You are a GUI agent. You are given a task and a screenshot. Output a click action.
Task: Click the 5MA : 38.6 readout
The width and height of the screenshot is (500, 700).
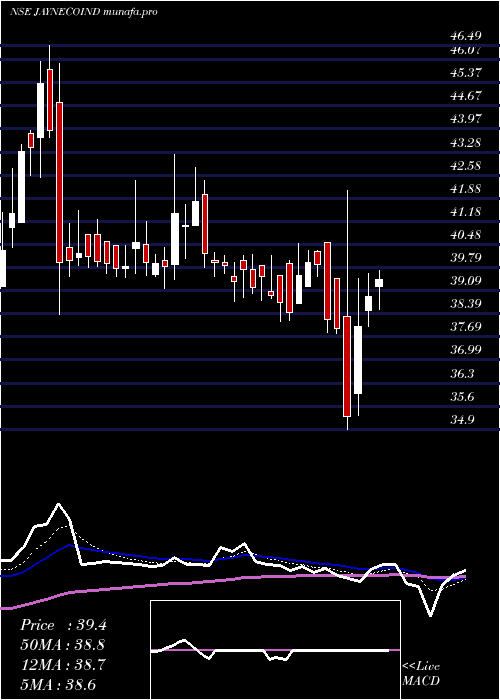pos(58,685)
